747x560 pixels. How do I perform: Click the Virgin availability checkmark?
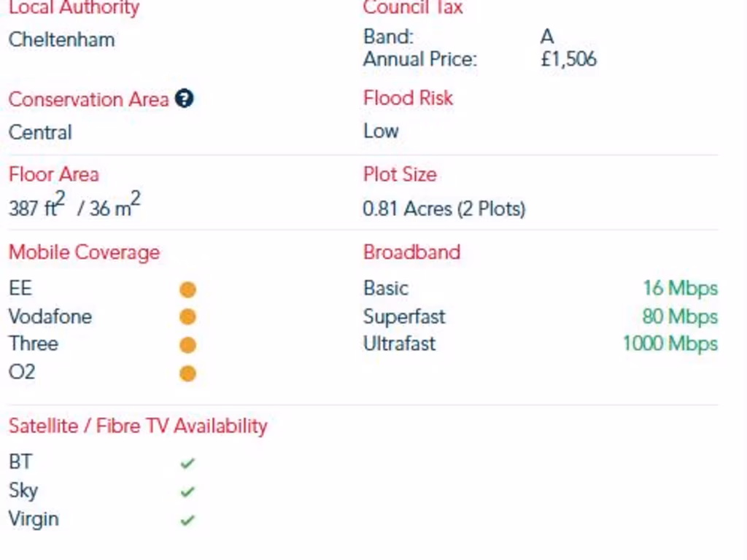tap(187, 520)
